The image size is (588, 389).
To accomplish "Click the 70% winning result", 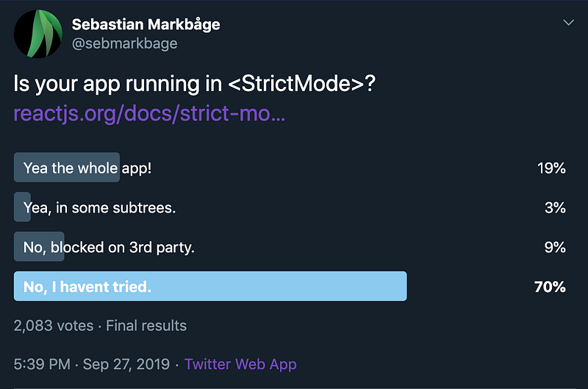I will pos(550,287).
